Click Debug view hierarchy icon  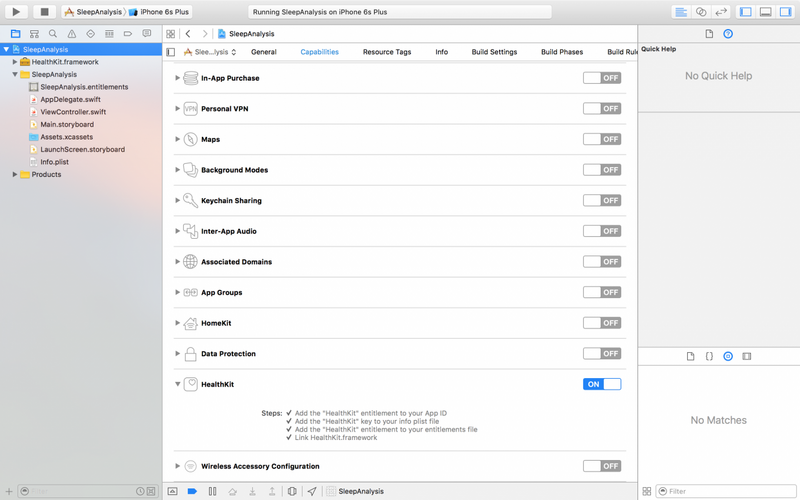tap(292, 491)
